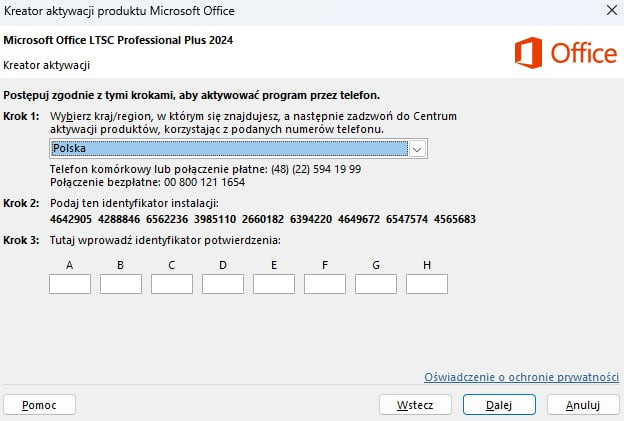
Task: Click confirmation ID field A
Action: [70, 284]
